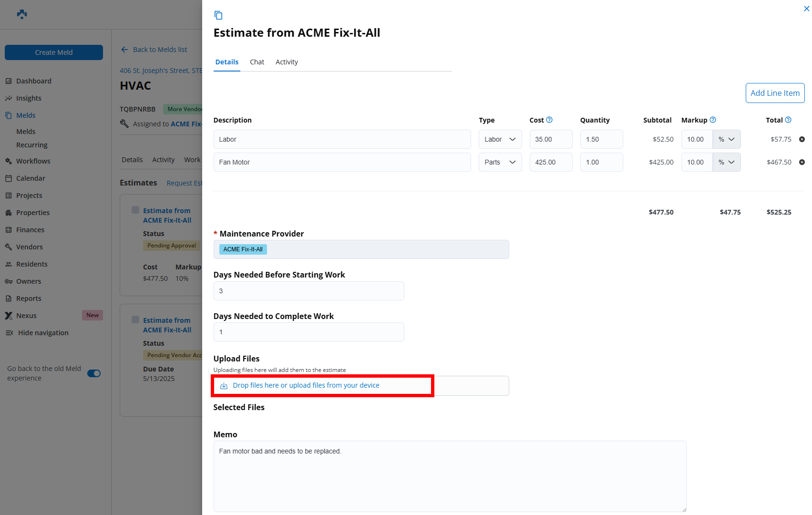Viewport: 812px width, 515px height.
Task: Click the Total help info icon
Action: tap(788, 120)
